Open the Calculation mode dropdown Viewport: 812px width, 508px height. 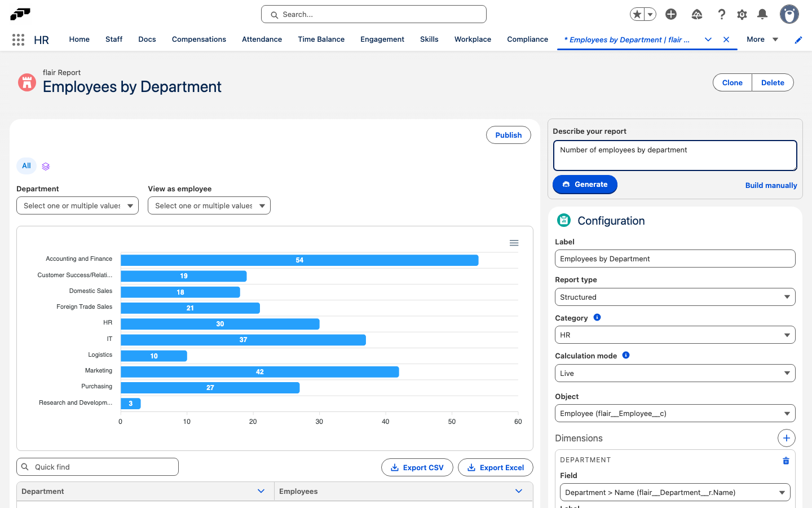[x=675, y=373]
